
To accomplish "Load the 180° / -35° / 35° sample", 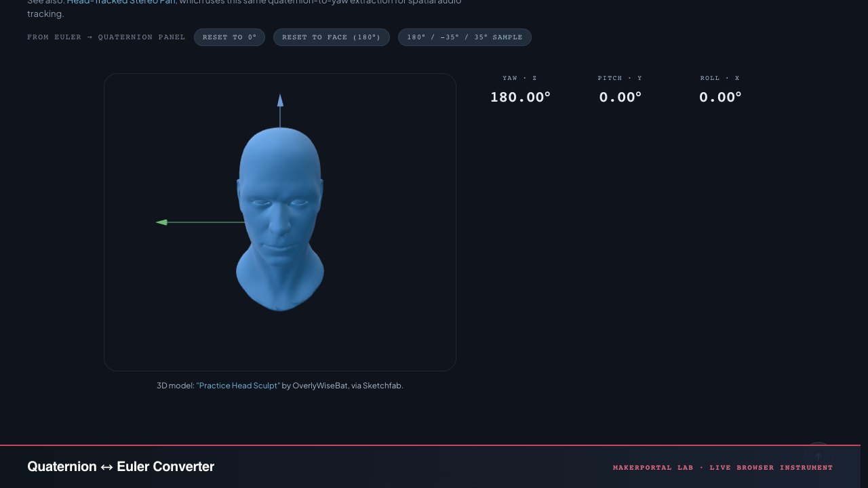I will point(465,37).
